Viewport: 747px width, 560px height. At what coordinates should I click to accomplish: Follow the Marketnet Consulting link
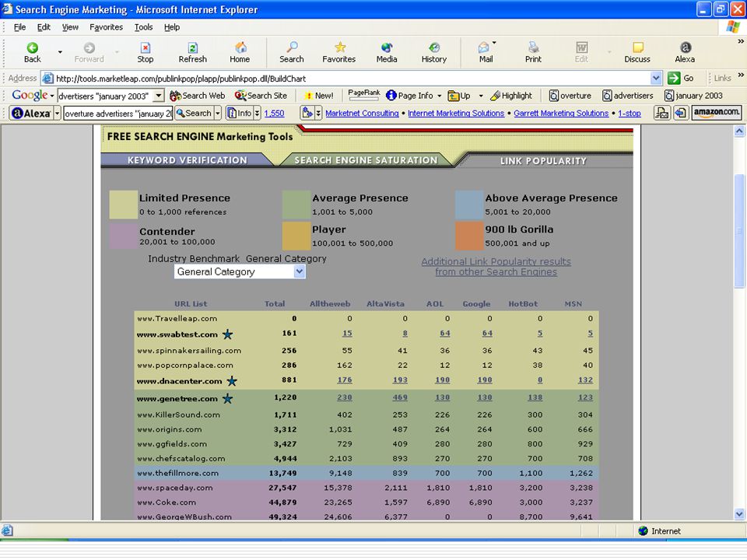[x=362, y=114]
